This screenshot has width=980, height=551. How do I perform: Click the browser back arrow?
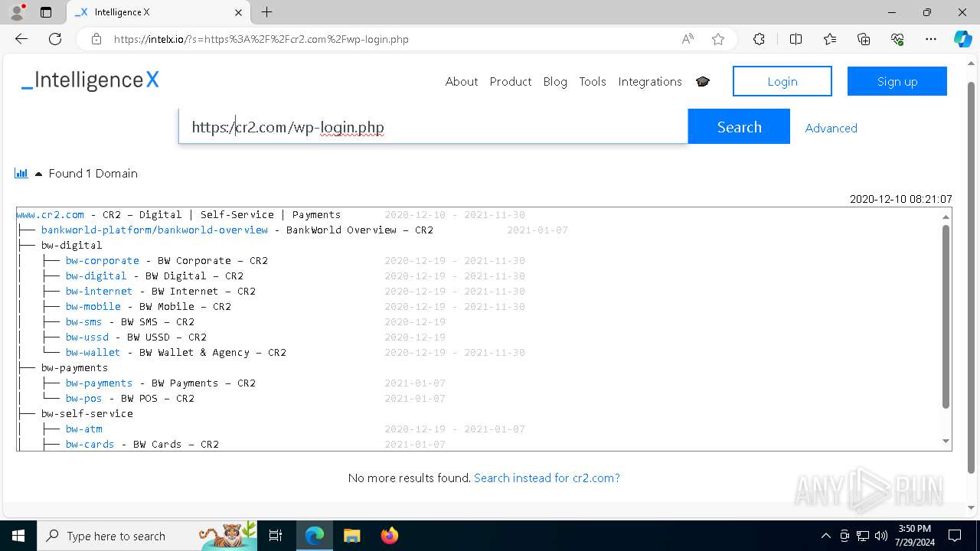(21, 39)
